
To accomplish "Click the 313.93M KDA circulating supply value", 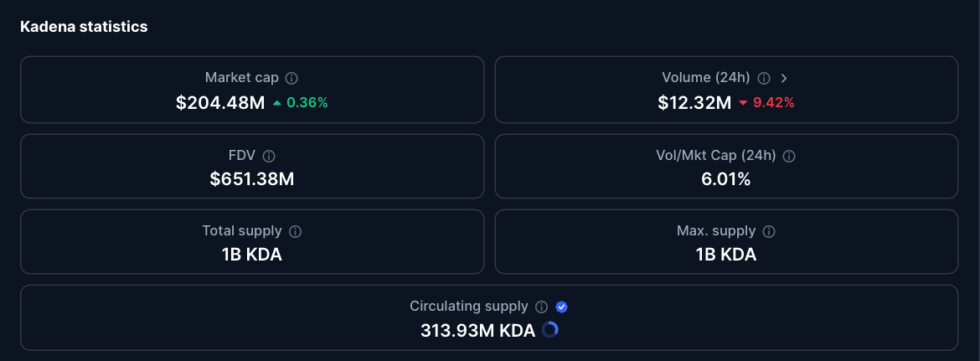I will click(477, 331).
